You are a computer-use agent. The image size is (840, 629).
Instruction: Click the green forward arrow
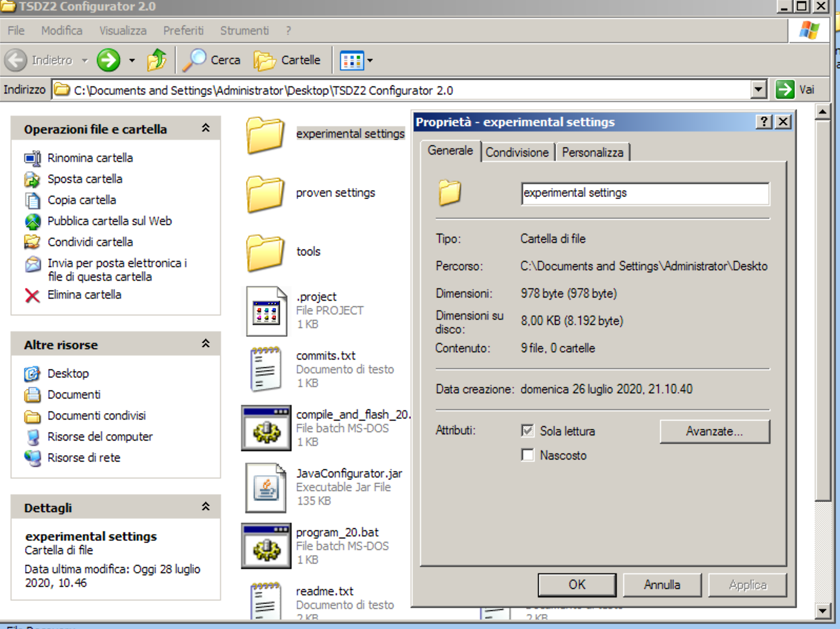coord(108,60)
